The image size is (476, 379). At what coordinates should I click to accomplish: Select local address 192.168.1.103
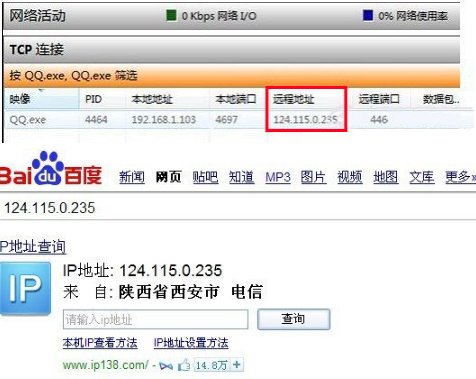click(x=164, y=120)
